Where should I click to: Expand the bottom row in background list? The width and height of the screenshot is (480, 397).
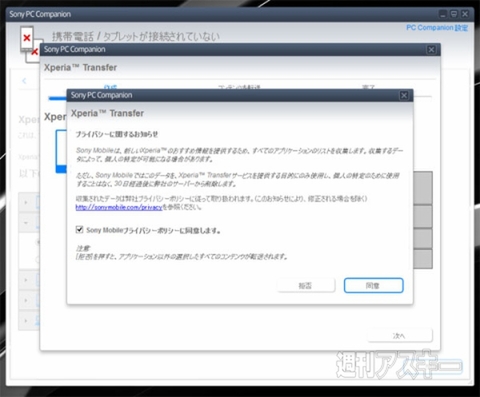(26, 321)
